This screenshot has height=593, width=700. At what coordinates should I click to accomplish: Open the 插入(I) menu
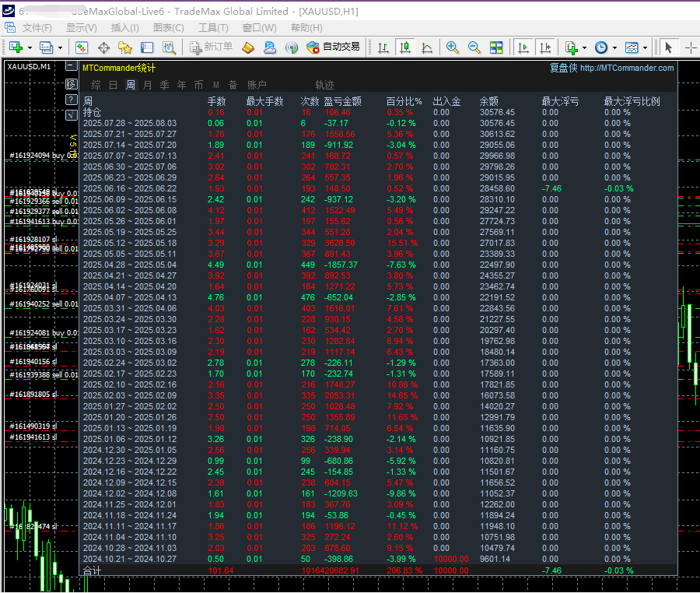point(124,28)
